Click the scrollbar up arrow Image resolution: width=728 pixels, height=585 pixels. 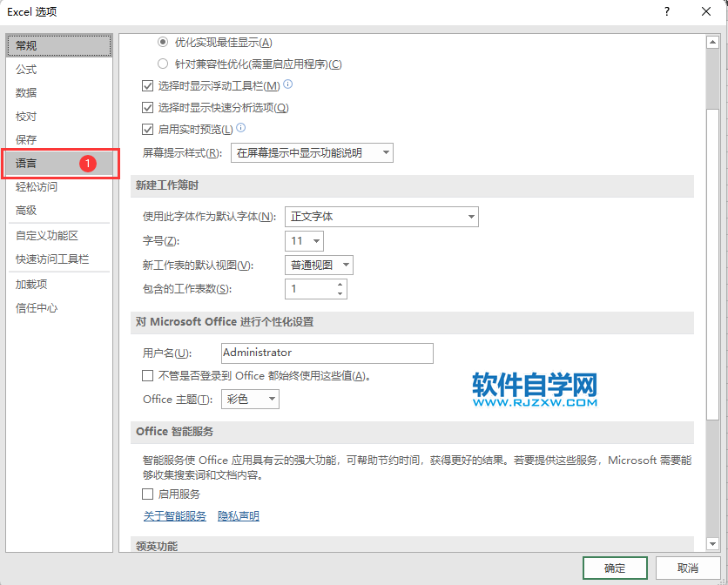click(712, 43)
